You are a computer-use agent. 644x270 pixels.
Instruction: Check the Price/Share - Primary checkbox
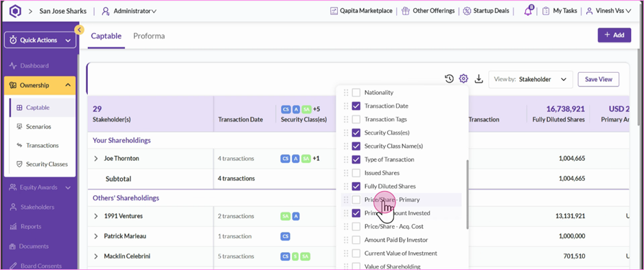tap(356, 200)
